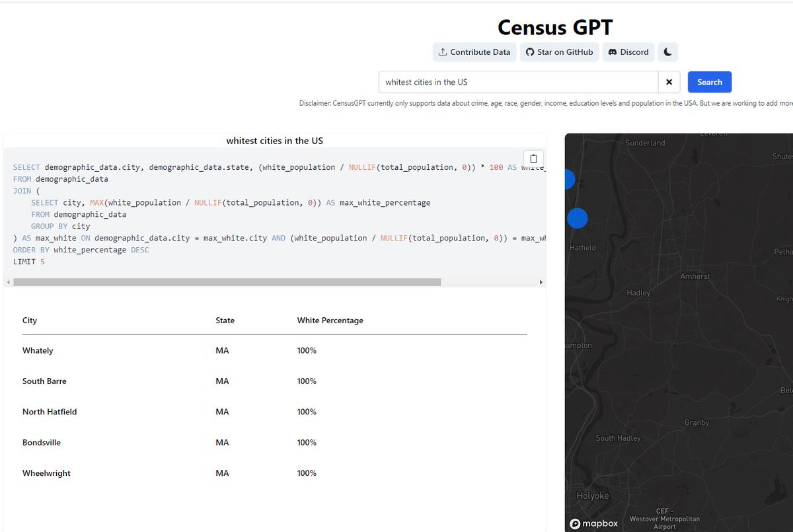Click the SQL code horizontal scrollbar thumb

(227, 282)
